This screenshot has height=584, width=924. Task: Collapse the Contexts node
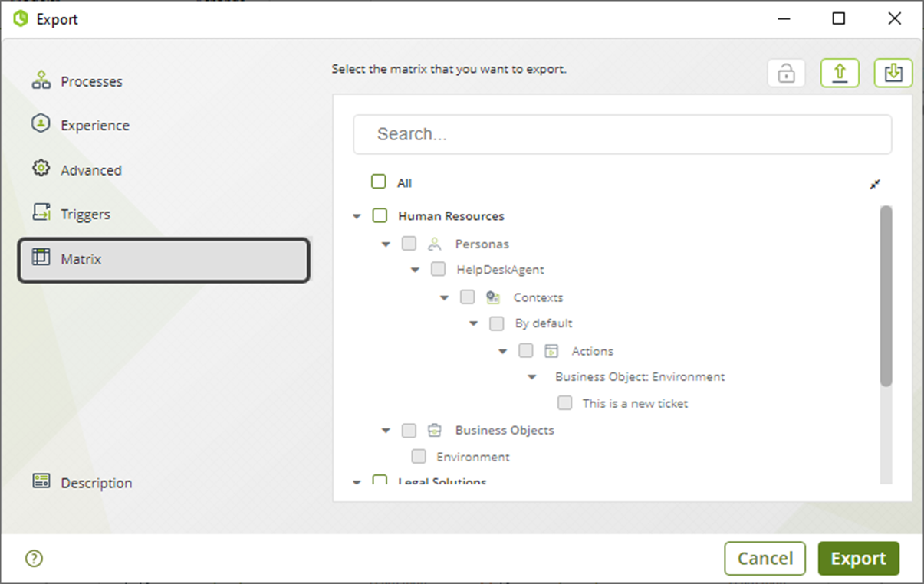coord(445,298)
